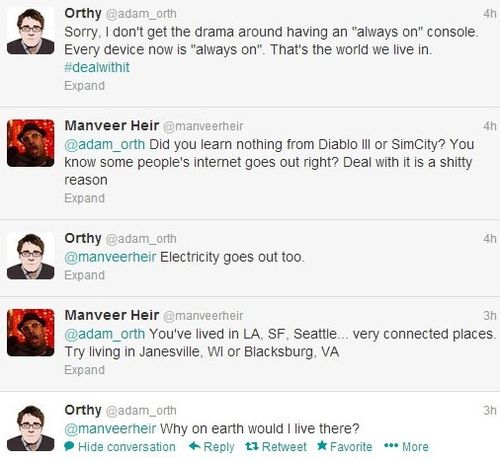
Task: Click the Hide conversation speech bubble icon
Action: click(69, 446)
